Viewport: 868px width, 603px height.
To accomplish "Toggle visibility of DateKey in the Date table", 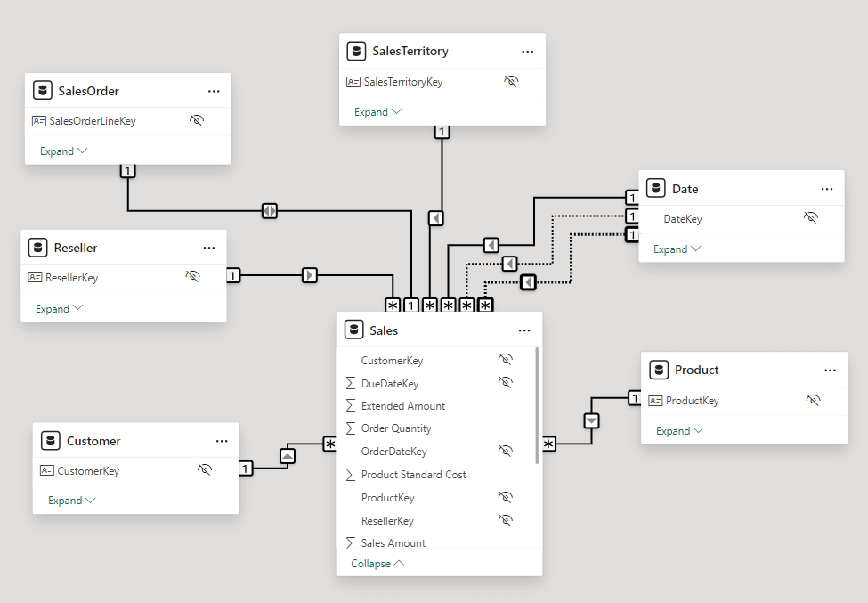I will [811, 218].
